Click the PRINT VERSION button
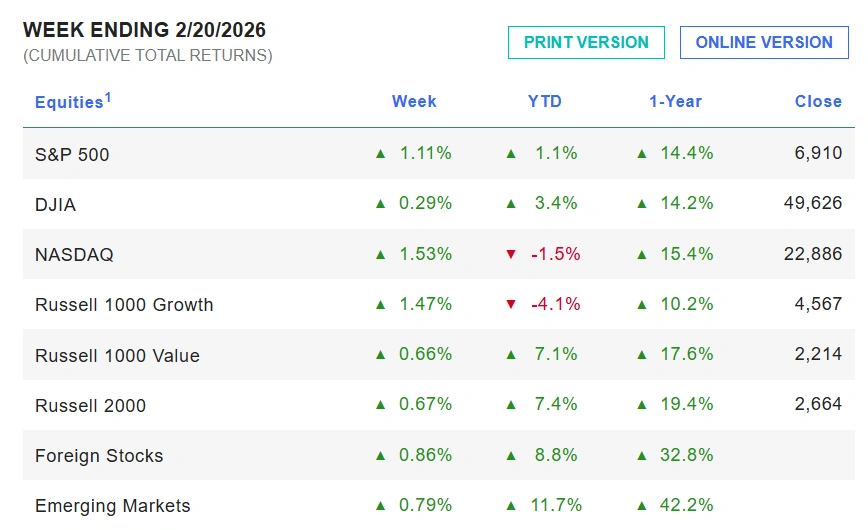 (586, 42)
